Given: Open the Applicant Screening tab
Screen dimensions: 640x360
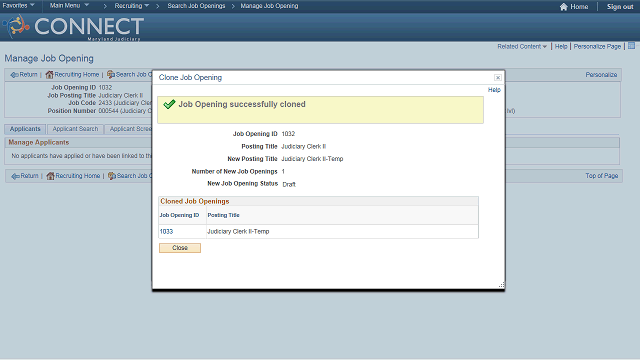Looking at the screenshot, I should point(129,129).
